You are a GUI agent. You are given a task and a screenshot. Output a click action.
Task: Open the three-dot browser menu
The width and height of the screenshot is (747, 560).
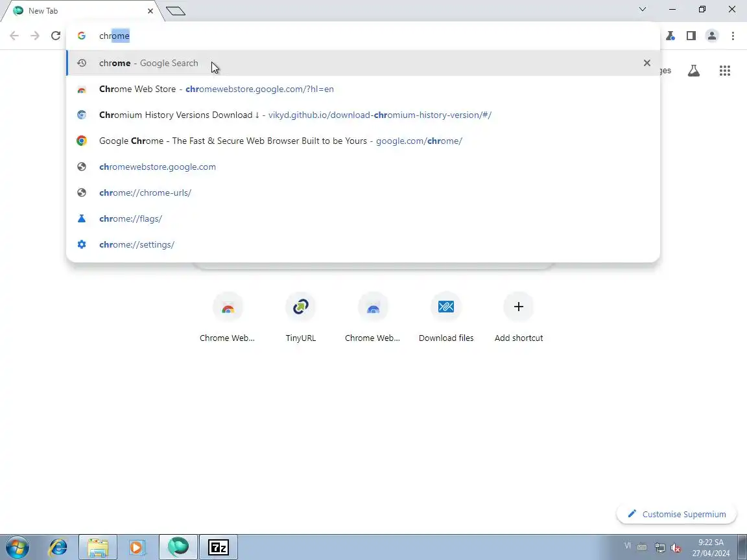[x=733, y=36]
